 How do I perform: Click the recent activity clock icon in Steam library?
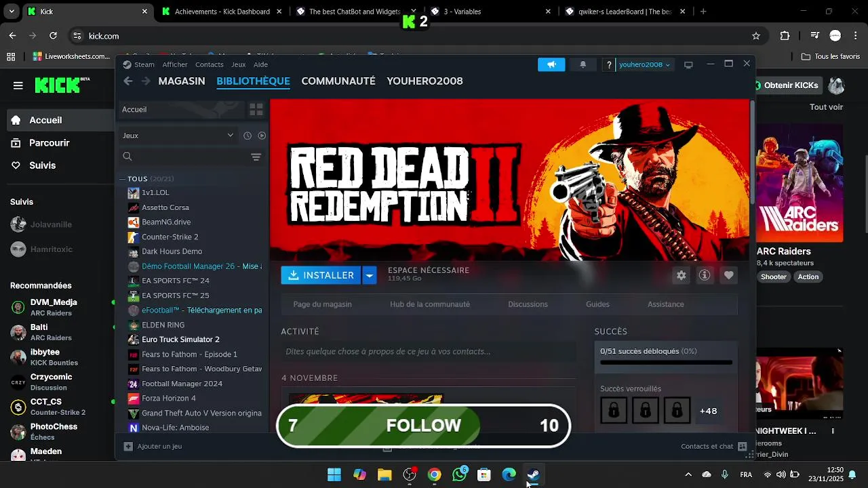(x=248, y=136)
